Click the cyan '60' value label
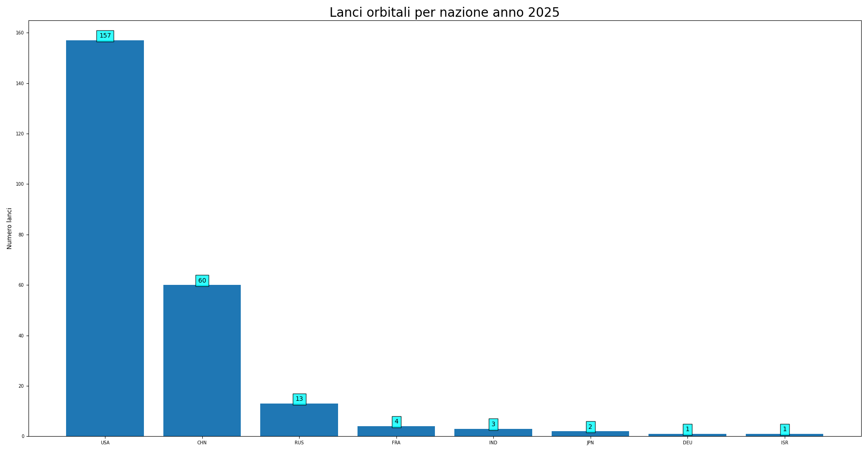The height and width of the screenshot is (452, 868). pyautogui.click(x=202, y=281)
